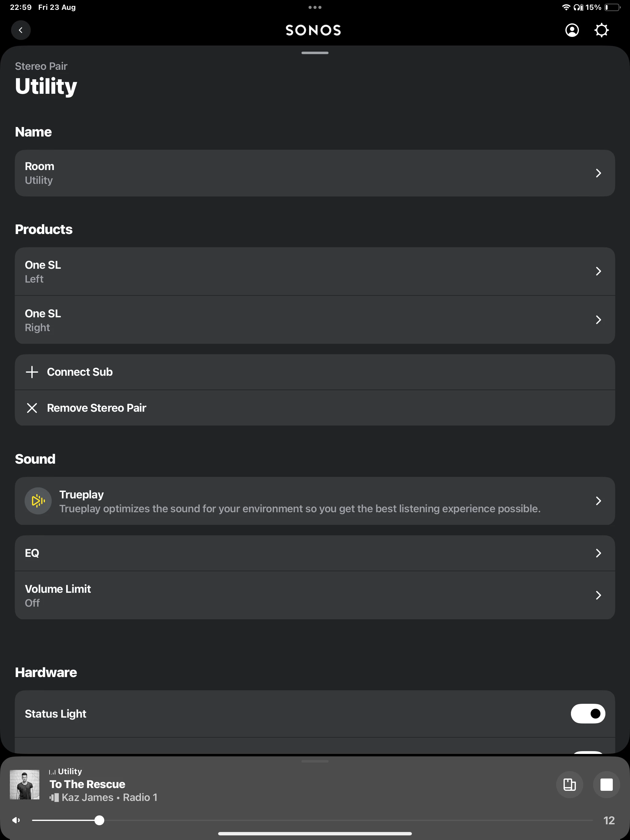Open the One SL Left product row
Image resolution: width=630 pixels, height=840 pixels.
point(315,271)
